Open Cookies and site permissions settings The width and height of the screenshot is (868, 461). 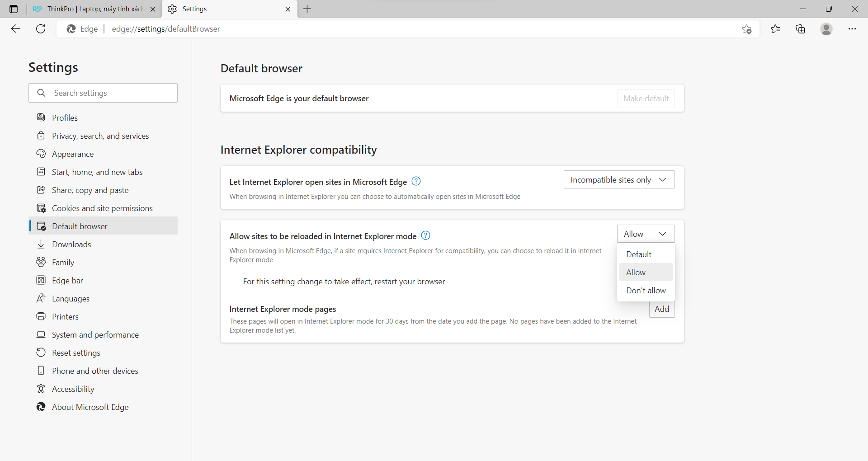tap(103, 208)
